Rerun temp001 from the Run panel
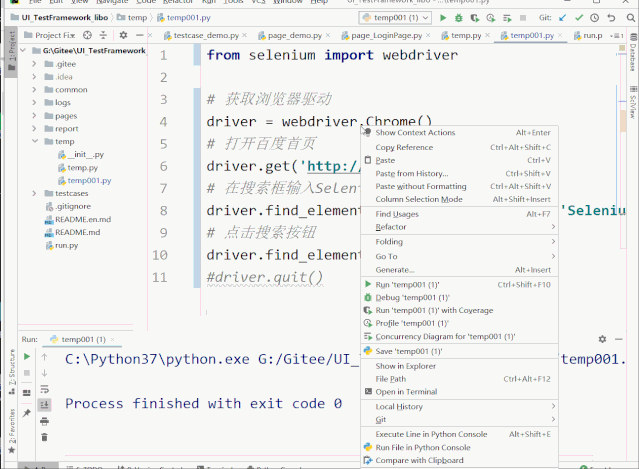The height and width of the screenshot is (469, 639). click(x=27, y=357)
